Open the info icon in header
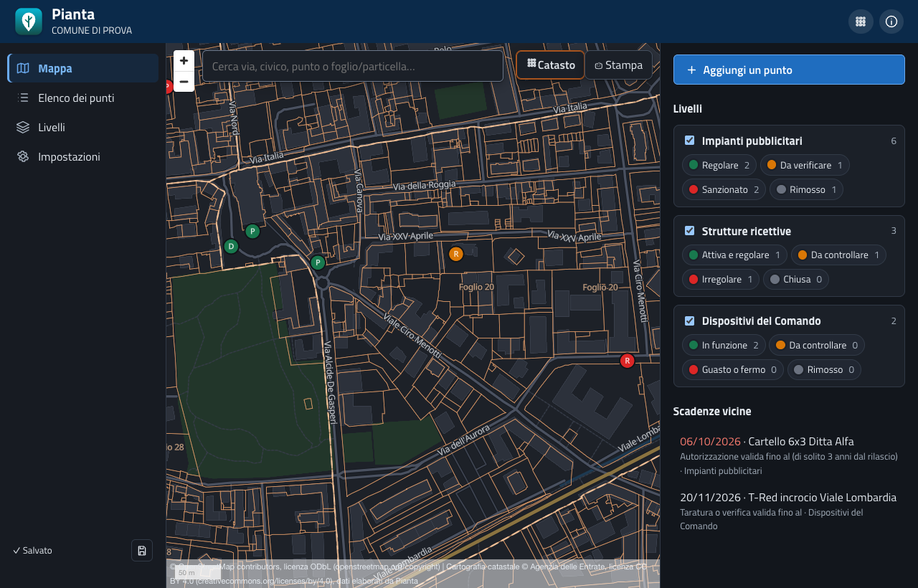Viewport: 918px width, 588px height. coord(891,22)
